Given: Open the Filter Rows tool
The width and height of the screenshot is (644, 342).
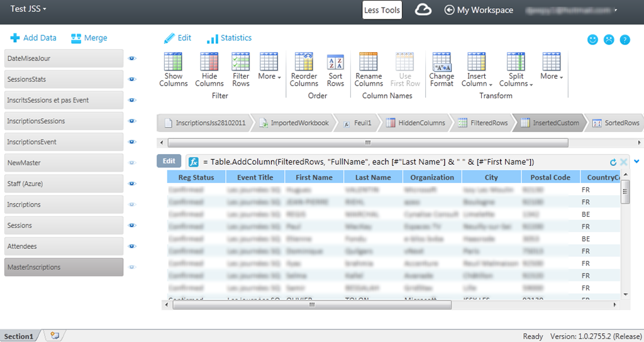Looking at the screenshot, I should (241, 62).
